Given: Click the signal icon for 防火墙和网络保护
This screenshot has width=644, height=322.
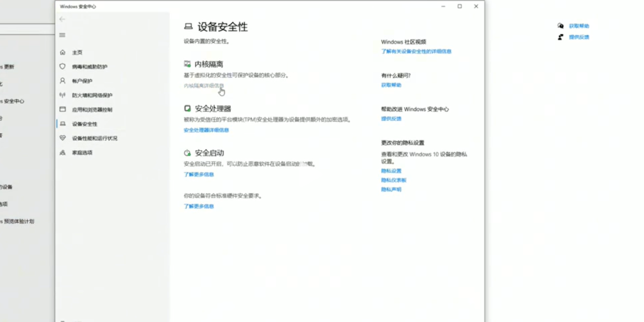Looking at the screenshot, I should point(62,95).
